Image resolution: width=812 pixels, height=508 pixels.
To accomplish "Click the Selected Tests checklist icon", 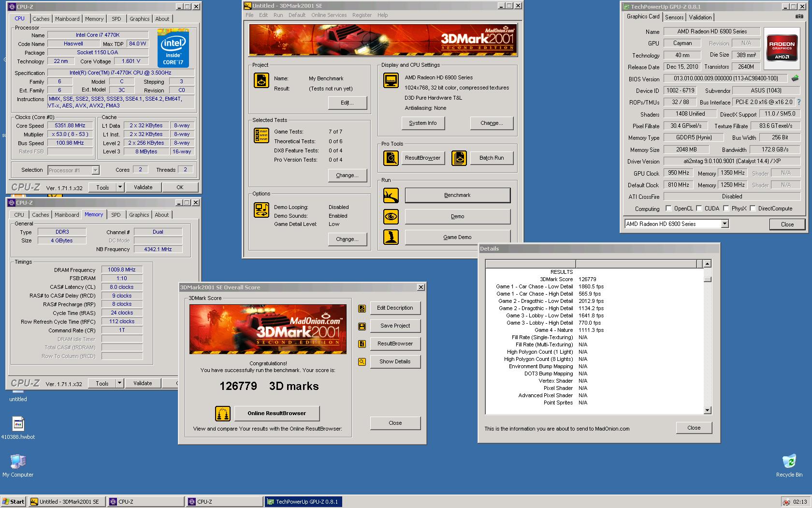I will point(261,135).
